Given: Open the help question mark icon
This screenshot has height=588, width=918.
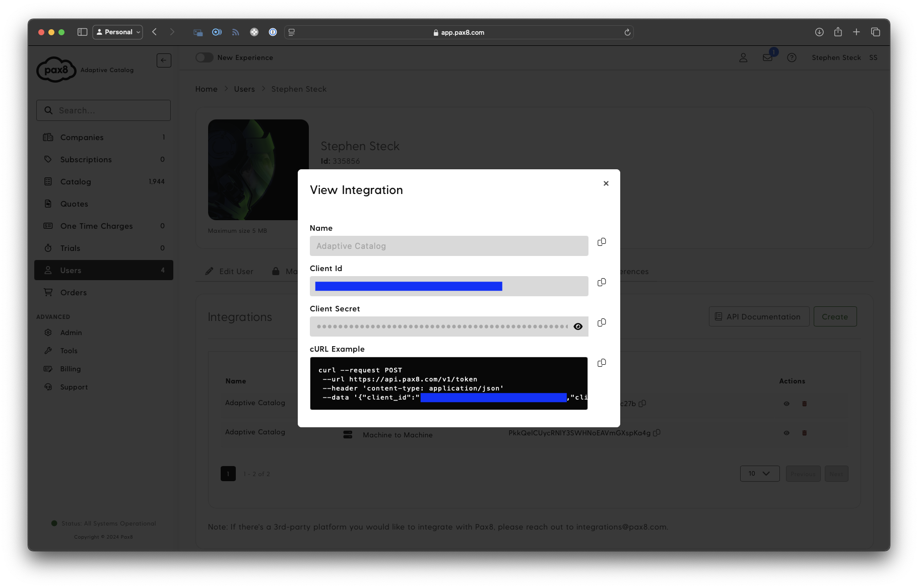Looking at the screenshot, I should pos(792,58).
